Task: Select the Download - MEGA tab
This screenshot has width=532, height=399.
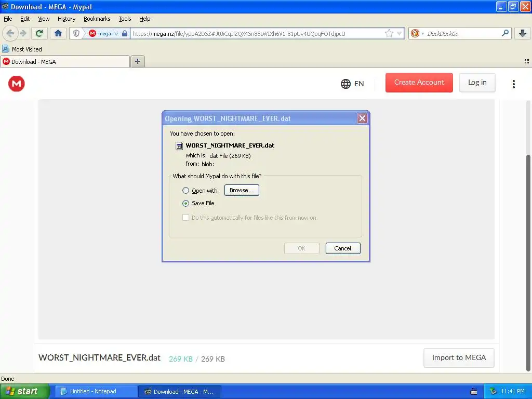Action: 65,61
